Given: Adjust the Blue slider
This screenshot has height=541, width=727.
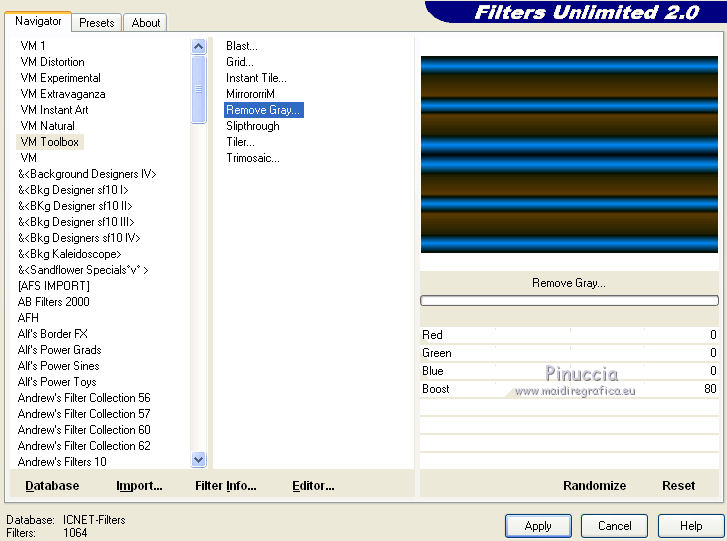Looking at the screenshot, I should [x=569, y=371].
